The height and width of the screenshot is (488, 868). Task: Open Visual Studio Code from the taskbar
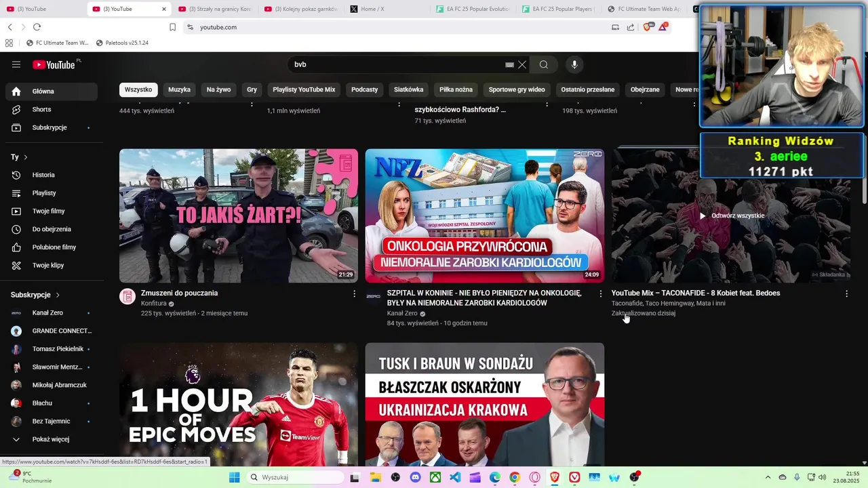[455, 477]
